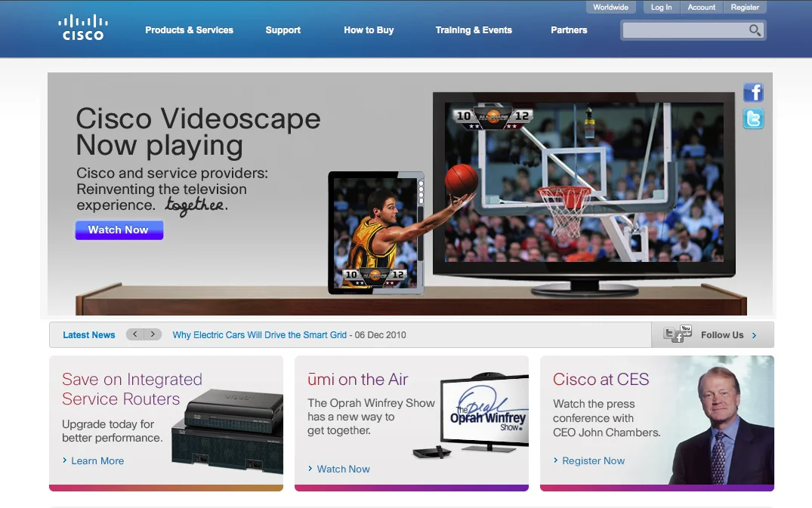Open the Twitter icon beside the banner
The height and width of the screenshot is (508, 812).
point(754,119)
